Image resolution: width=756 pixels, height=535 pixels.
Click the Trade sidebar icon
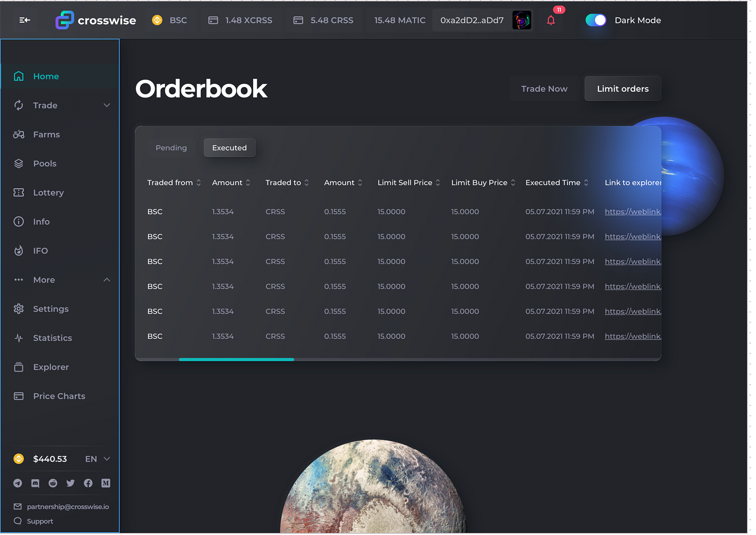pos(19,105)
